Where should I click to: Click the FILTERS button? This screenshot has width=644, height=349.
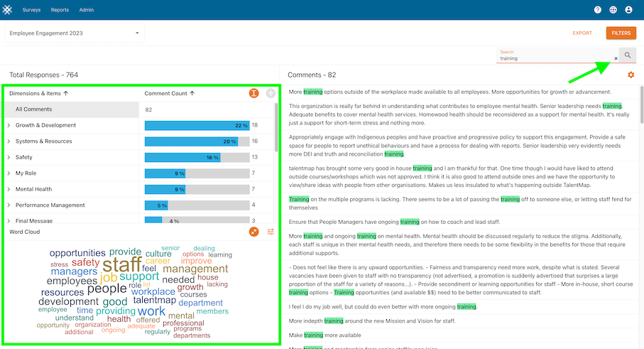coord(621,33)
